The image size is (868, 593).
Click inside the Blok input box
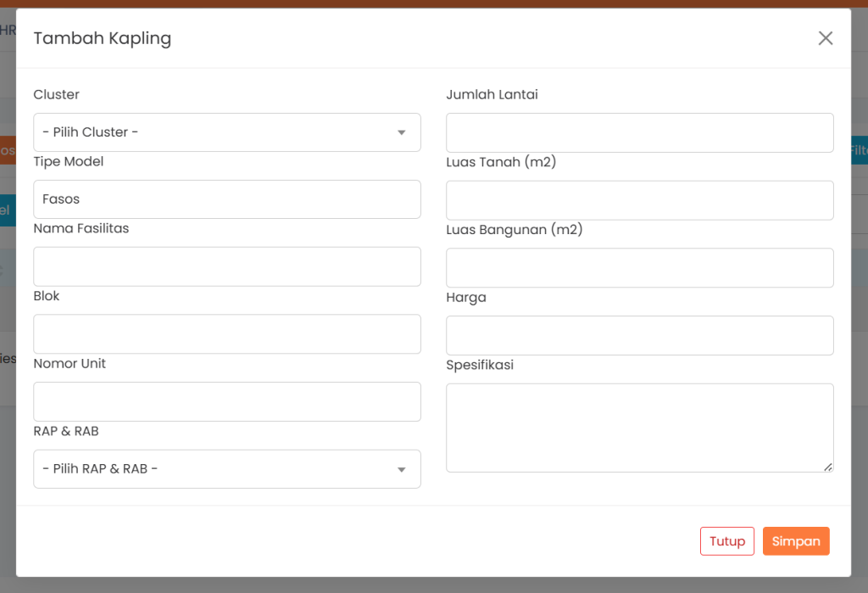[x=226, y=334]
